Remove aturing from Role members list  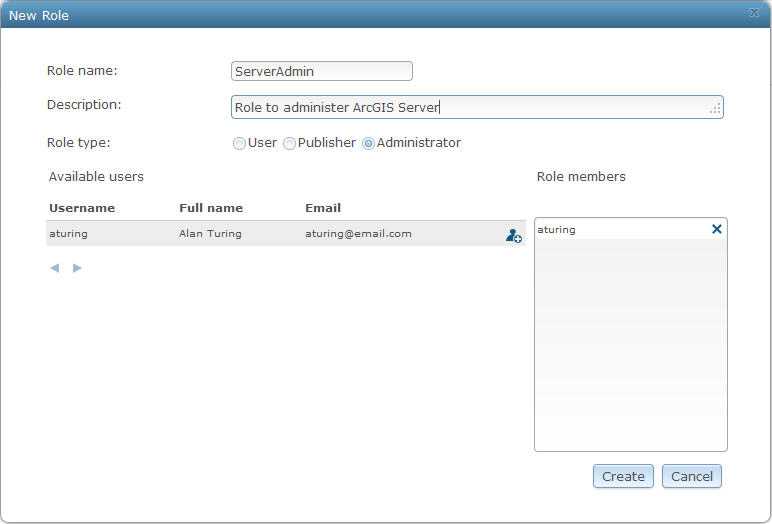(x=716, y=229)
